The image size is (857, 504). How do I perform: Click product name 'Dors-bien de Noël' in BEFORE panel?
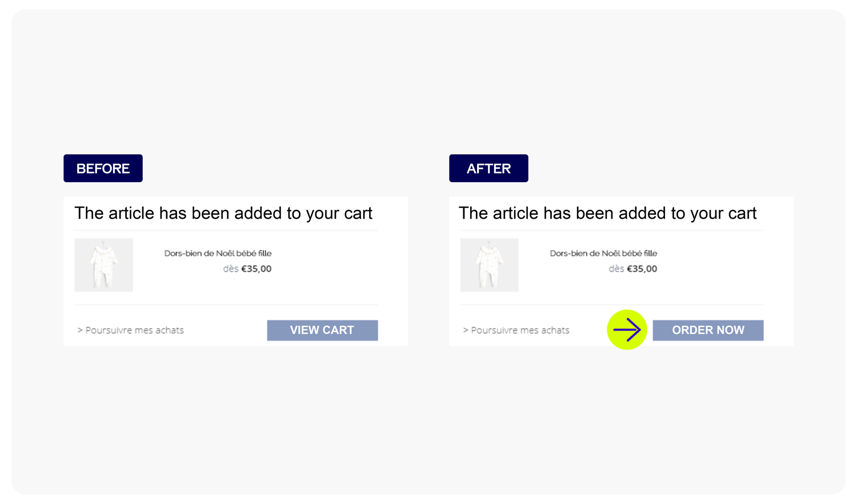point(218,253)
